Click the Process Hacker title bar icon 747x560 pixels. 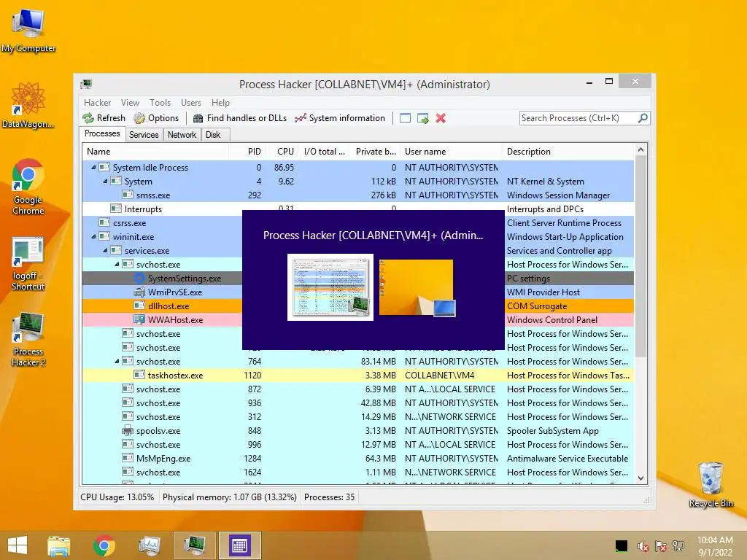86,85
